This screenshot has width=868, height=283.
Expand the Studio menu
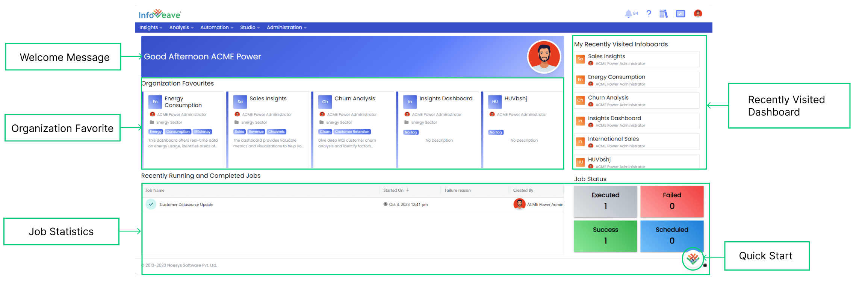[x=250, y=27]
